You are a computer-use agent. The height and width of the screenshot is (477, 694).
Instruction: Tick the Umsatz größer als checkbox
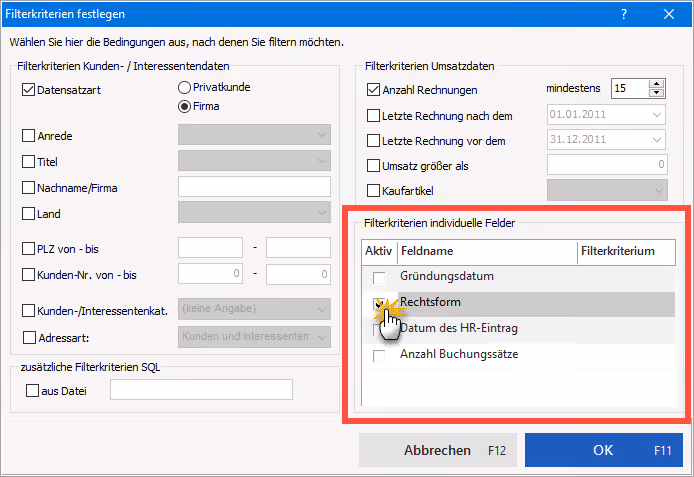click(x=373, y=165)
